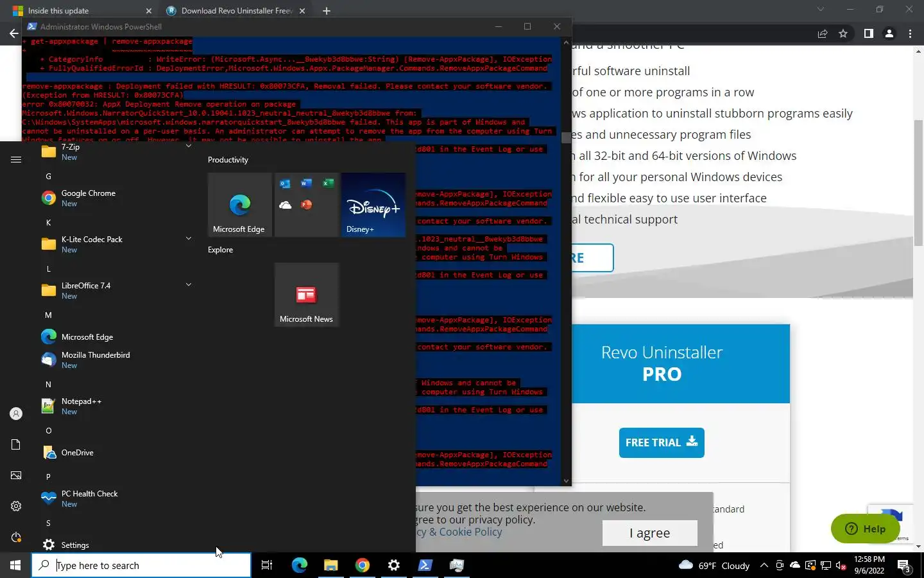Click the partially hidden blue outlined button
924x578 pixels.
tap(592, 258)
